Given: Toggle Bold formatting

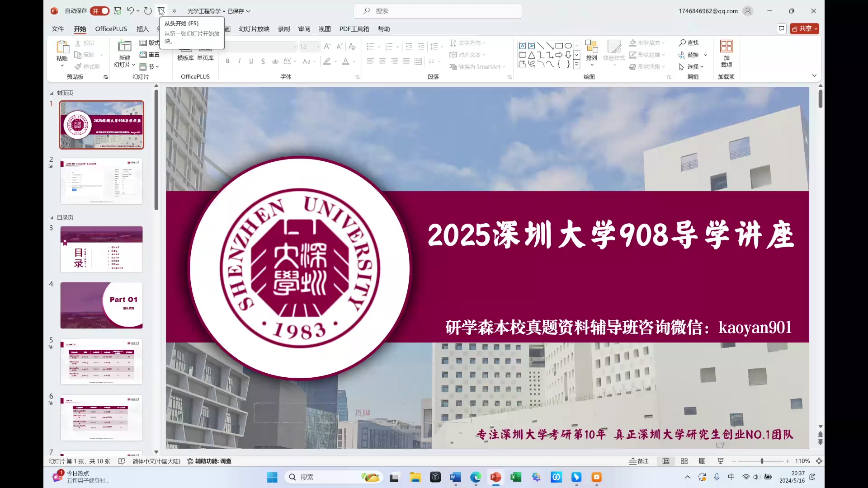Looking at the screenshot, I should click(x=228, y=61).
